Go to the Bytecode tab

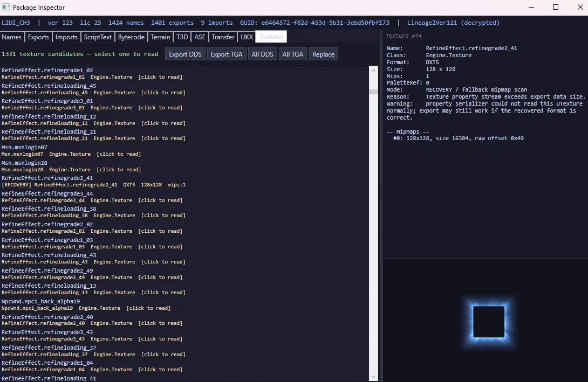click(131, 37)
